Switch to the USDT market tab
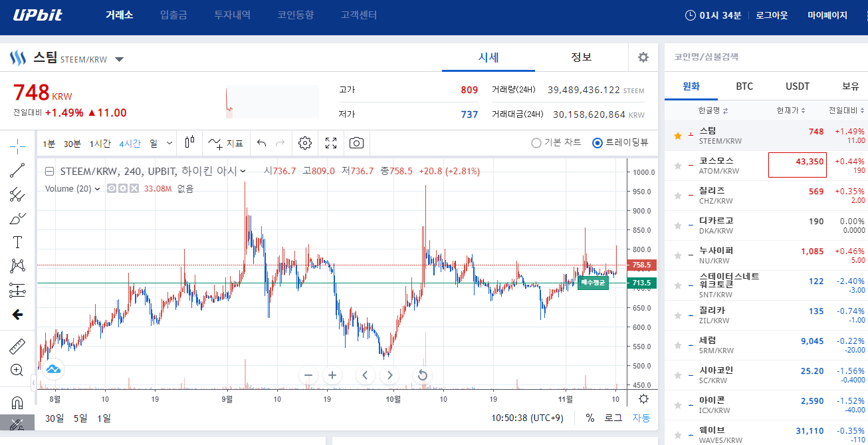The height and width of the screenshot is (445, 868). pyautogui.click(x=798, y=86)
